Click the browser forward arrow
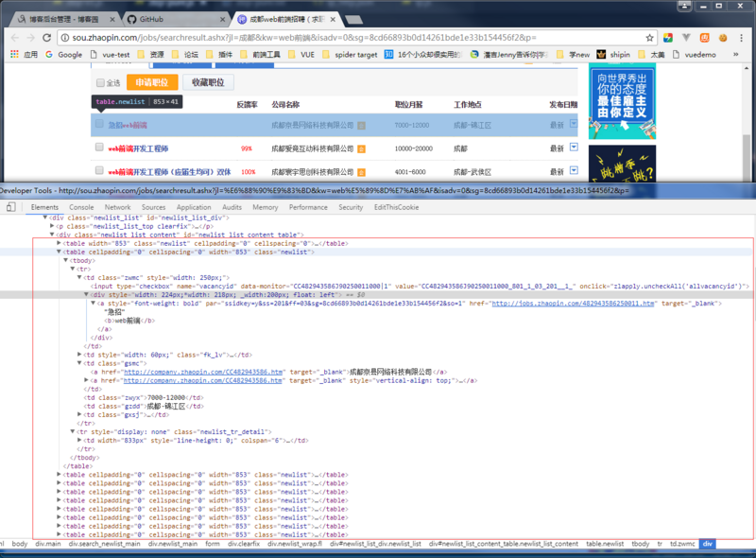 [x=30, y=38]
